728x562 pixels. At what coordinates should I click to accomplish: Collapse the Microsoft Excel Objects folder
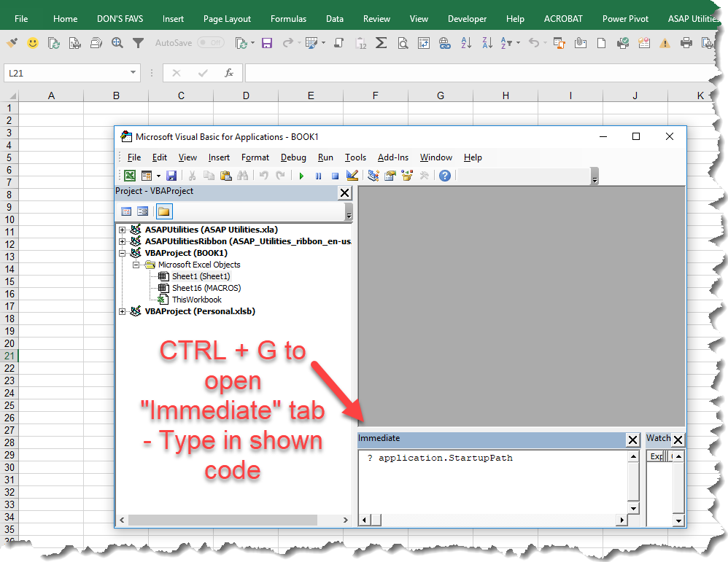point(136,265)
